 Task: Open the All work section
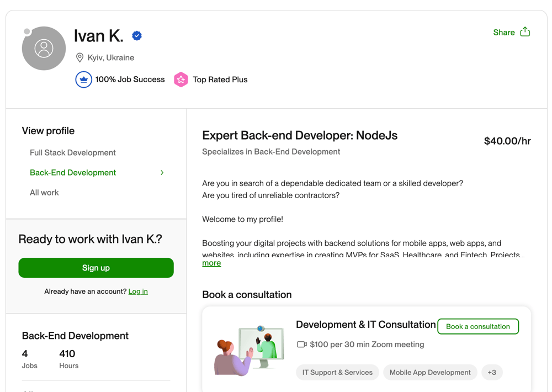(x=44, y=192)
